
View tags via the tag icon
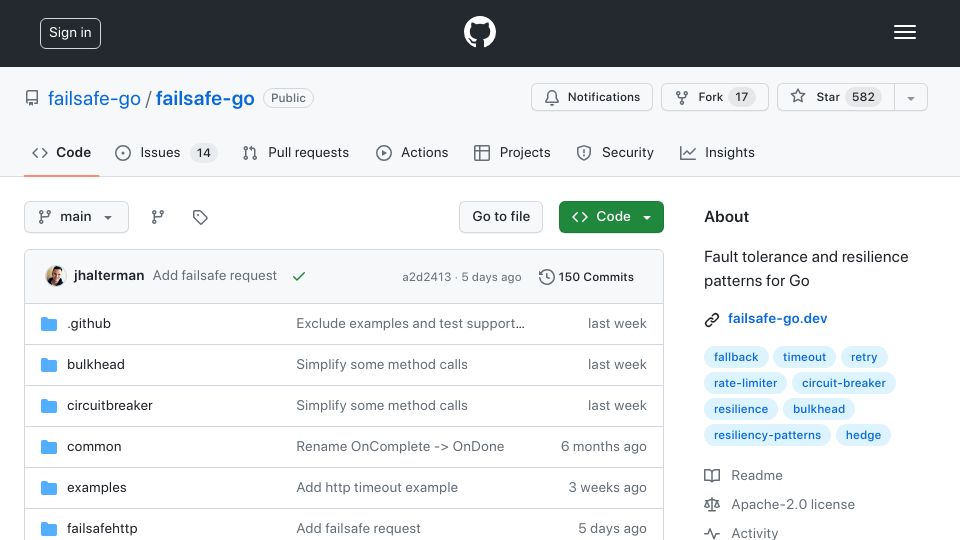click(200, 217)
